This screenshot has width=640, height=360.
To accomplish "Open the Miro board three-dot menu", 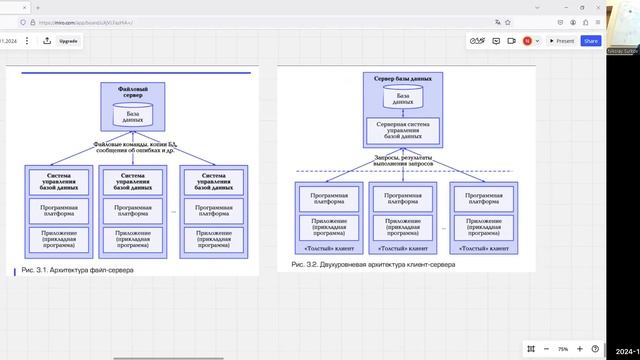I will coord(27,41).
